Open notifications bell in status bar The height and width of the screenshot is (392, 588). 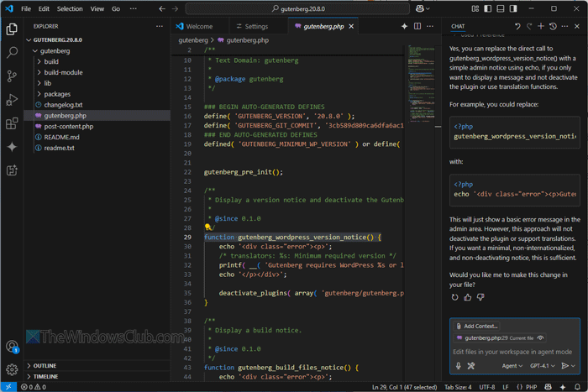577,387
